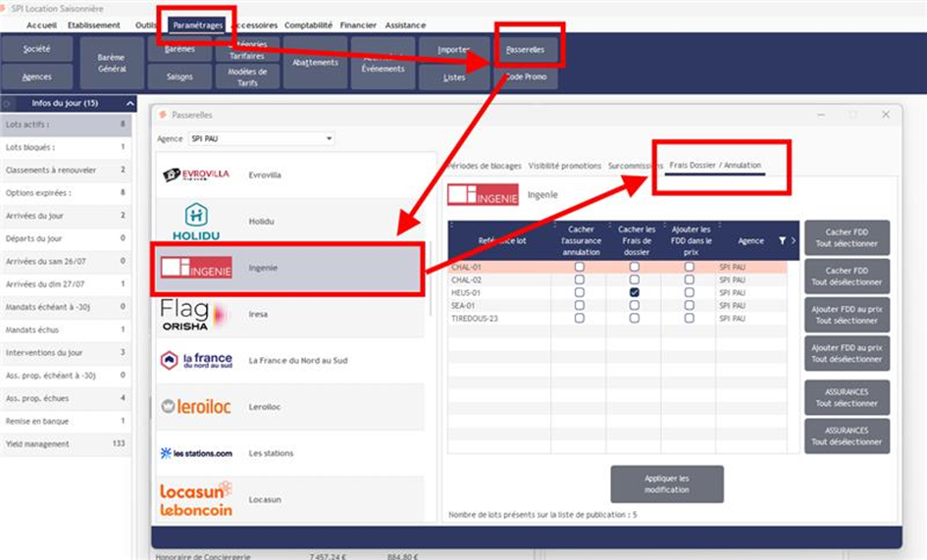Screen dimensions: 927x560
Task: Select the Locasun Leboncoin logo
Action: (196, 498)
